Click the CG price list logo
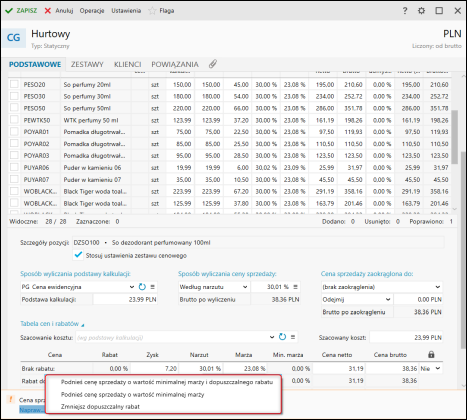 tap(14, 38)
